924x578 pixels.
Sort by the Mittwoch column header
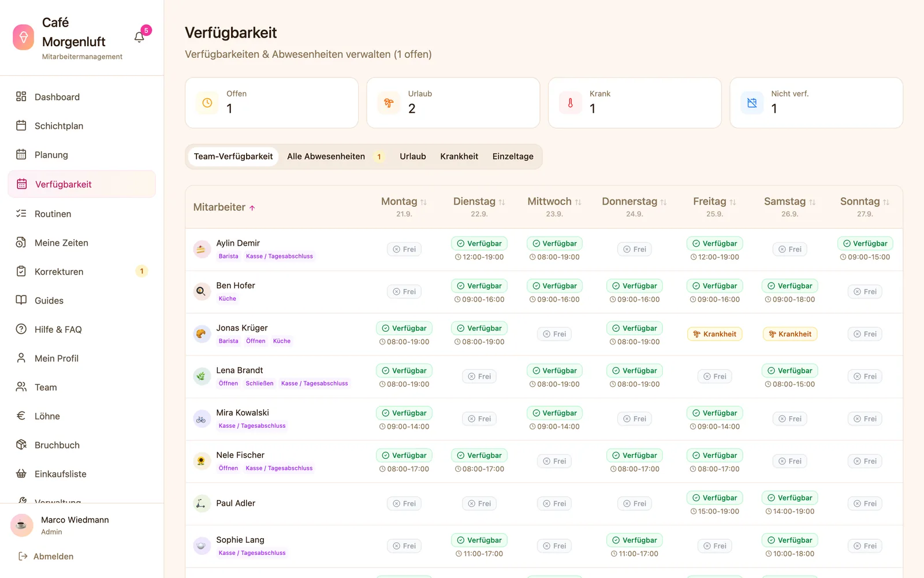pos(554,201)
